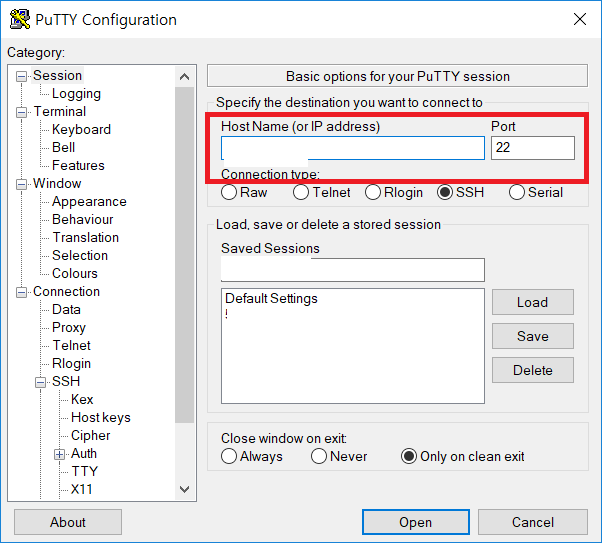Screen dimensions: 602x543
Task: Select the X11 tree item
Action: point(81,490)
